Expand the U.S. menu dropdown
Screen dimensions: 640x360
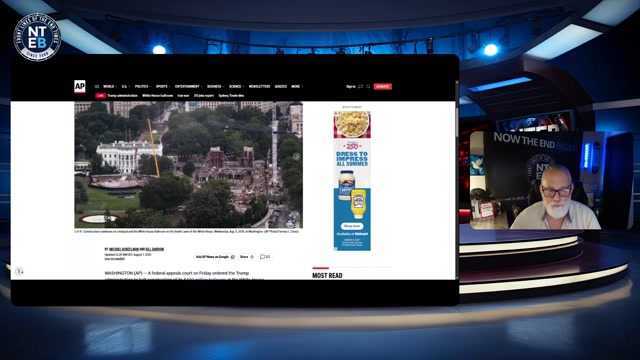[125, 87]
